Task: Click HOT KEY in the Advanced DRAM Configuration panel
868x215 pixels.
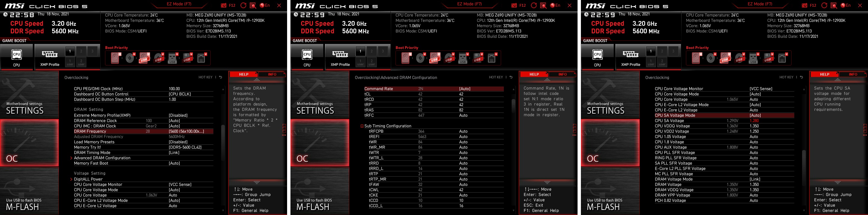Action: [496, 77]
